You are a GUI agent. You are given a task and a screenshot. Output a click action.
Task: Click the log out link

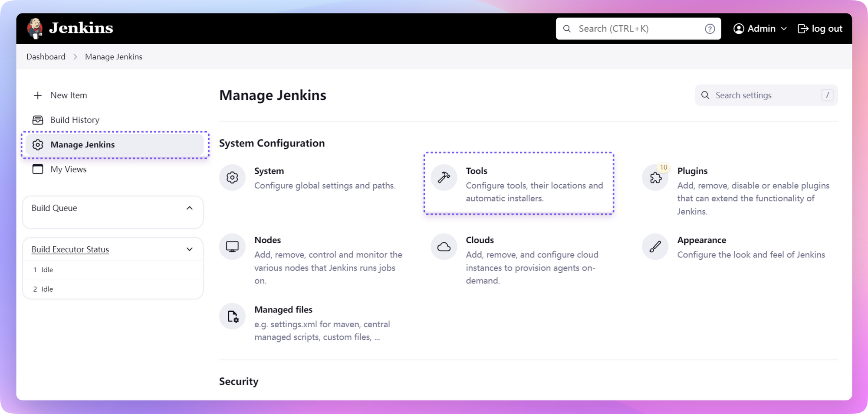[827, 29]
